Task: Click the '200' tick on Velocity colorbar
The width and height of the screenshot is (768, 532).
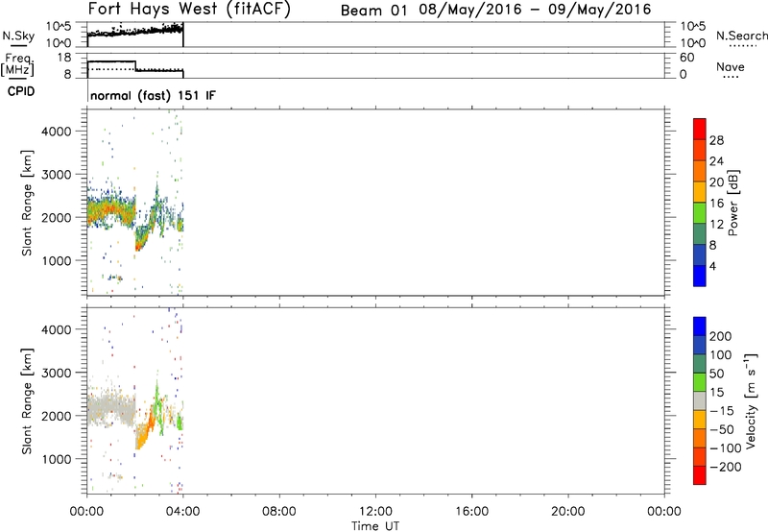Action: pos(721,336)
